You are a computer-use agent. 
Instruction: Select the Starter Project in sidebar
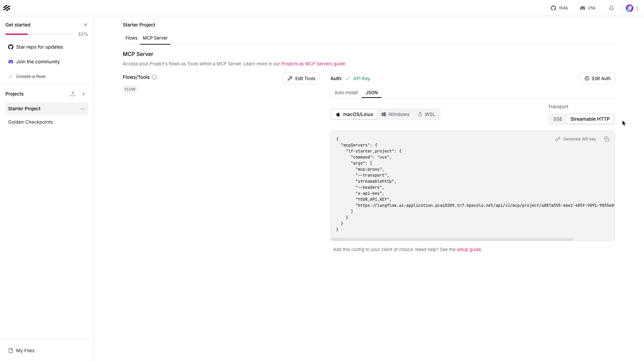click(x=47, y=109)
